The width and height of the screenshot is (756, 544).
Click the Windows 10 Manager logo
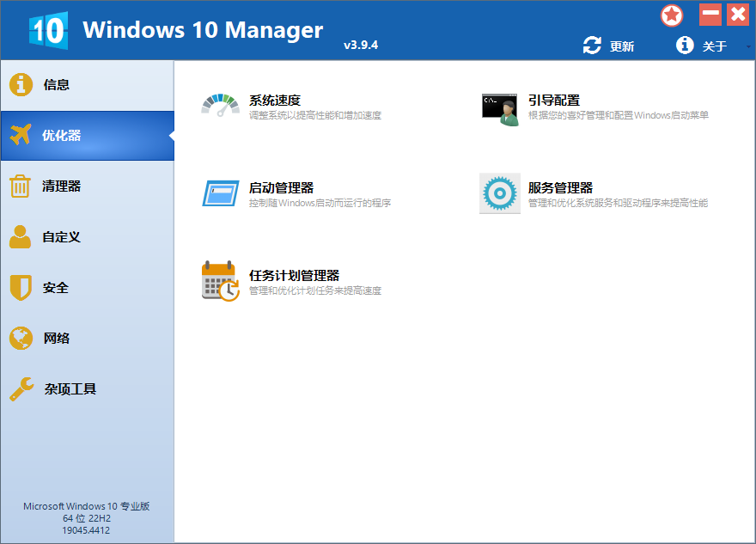point(49,28)
